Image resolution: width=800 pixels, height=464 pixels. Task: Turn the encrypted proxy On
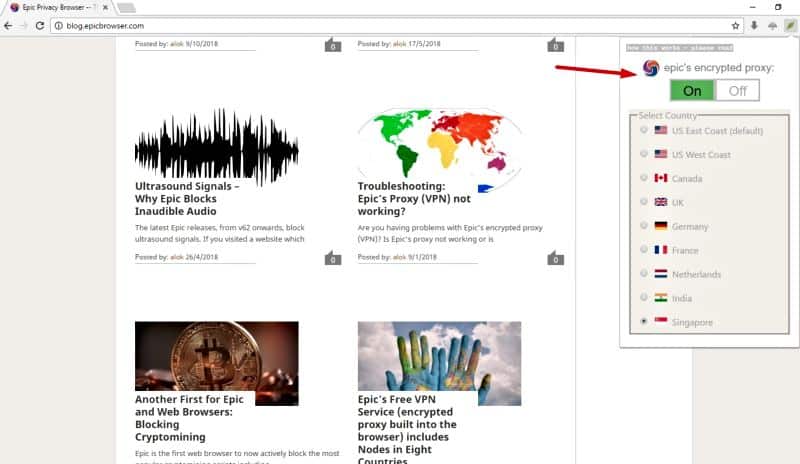click(692, 90)
